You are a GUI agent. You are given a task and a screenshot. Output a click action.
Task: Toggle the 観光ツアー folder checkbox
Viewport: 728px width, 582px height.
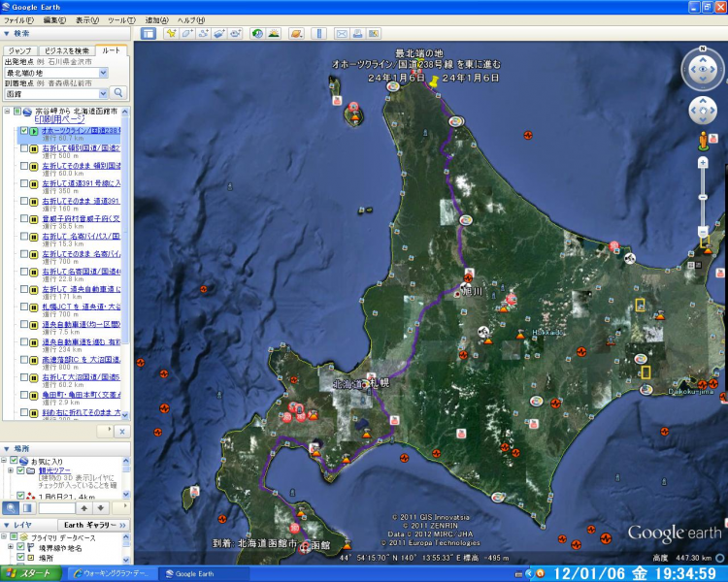coord(20,470)
